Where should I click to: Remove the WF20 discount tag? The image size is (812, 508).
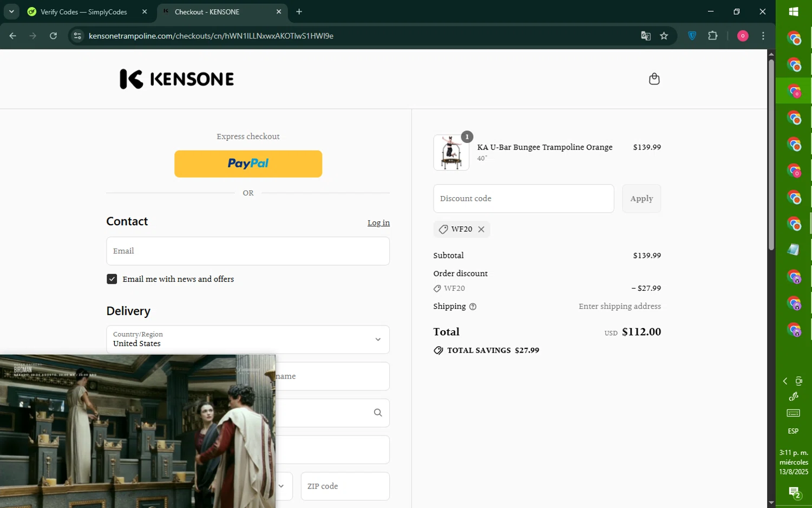pyautogui.click(x=481, y=229)
